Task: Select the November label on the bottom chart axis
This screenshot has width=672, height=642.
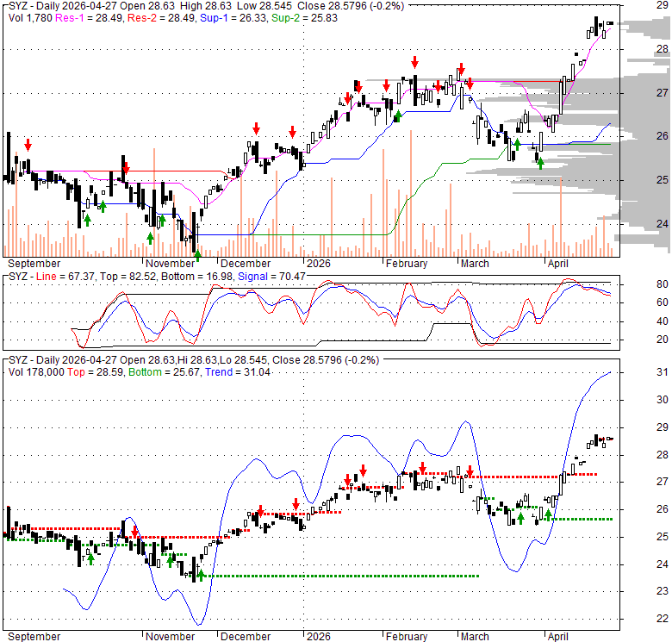Action: 170,637
